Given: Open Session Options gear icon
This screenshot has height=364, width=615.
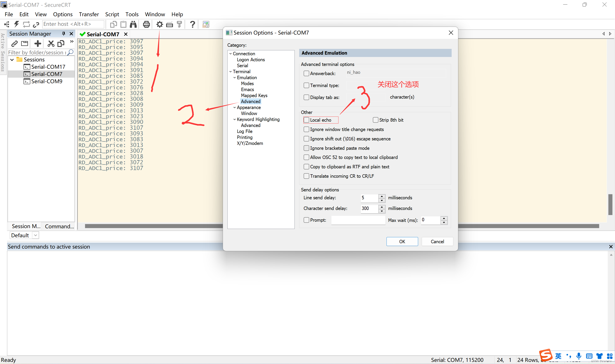Looking at the screenshot, I should 160,24.
